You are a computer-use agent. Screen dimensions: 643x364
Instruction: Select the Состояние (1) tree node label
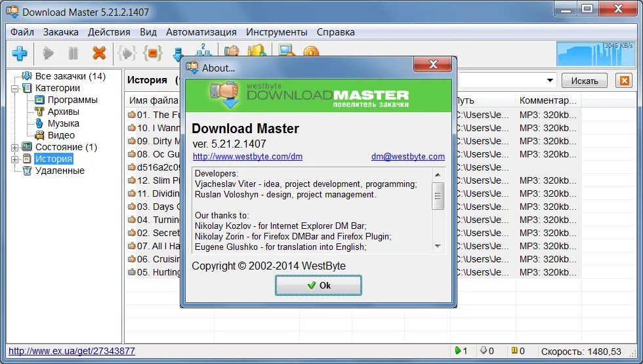tap(66, 147)
